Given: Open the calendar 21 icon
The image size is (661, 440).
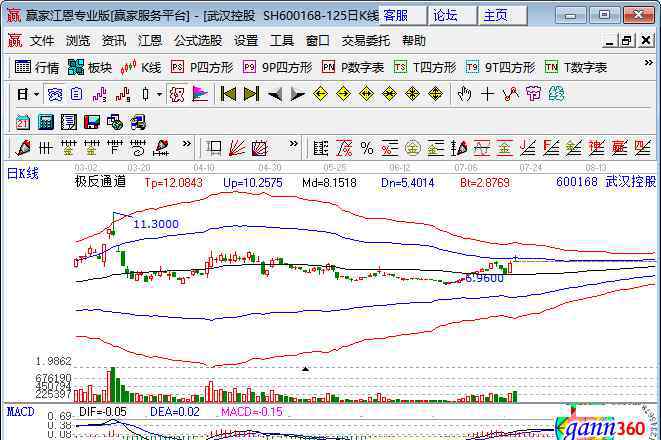Looking at the screenshot, I should pos(23,122).
